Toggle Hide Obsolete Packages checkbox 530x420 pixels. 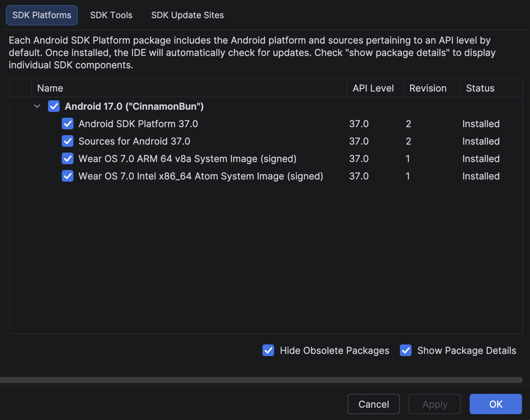(x=268, y=350)
